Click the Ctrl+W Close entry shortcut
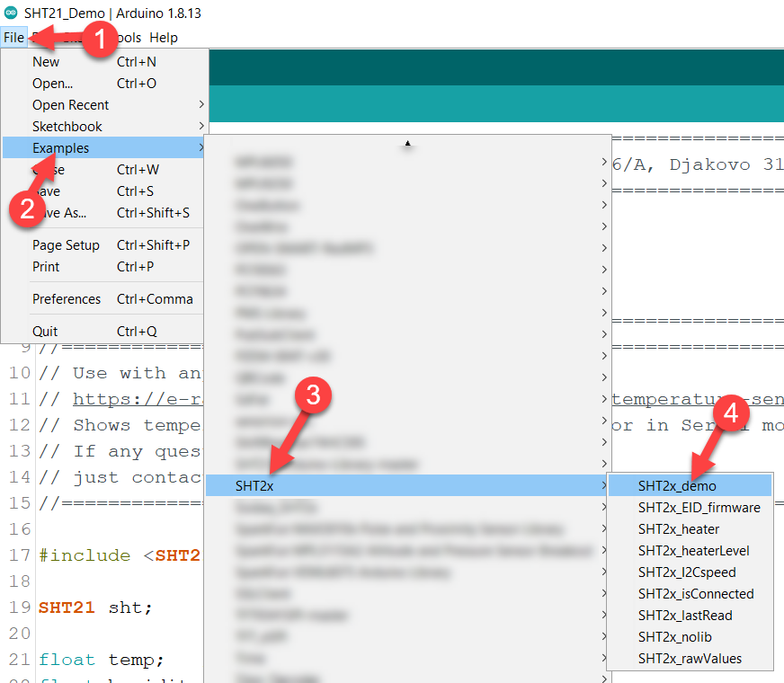Screen dimensions: 784x683 point(138,170)
